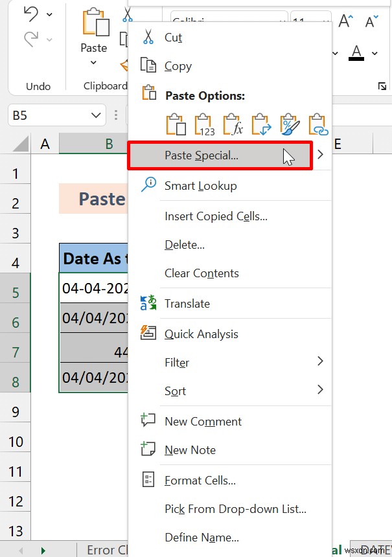
Task: Click the Paste Transpose icon
Action: point(262,124)
